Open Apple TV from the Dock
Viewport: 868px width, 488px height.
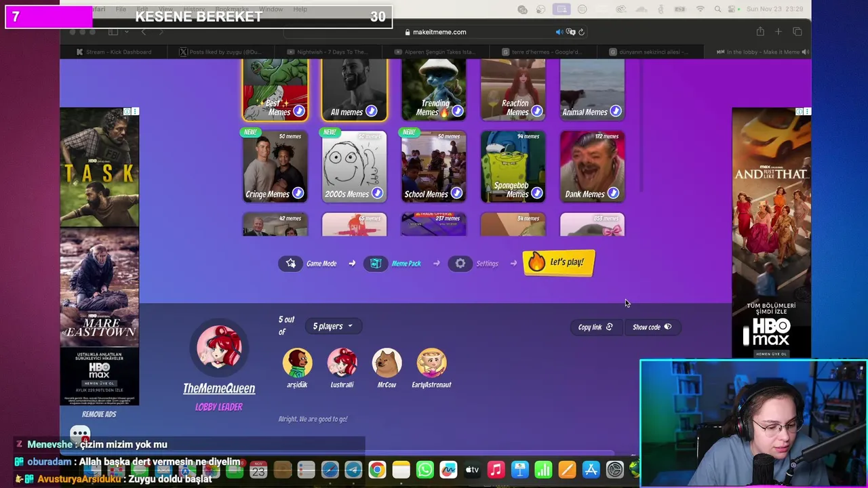coord(472,470)
